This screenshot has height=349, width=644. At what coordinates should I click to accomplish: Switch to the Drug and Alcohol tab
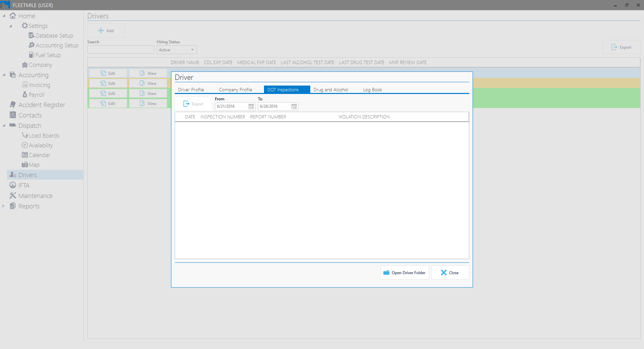331,90
